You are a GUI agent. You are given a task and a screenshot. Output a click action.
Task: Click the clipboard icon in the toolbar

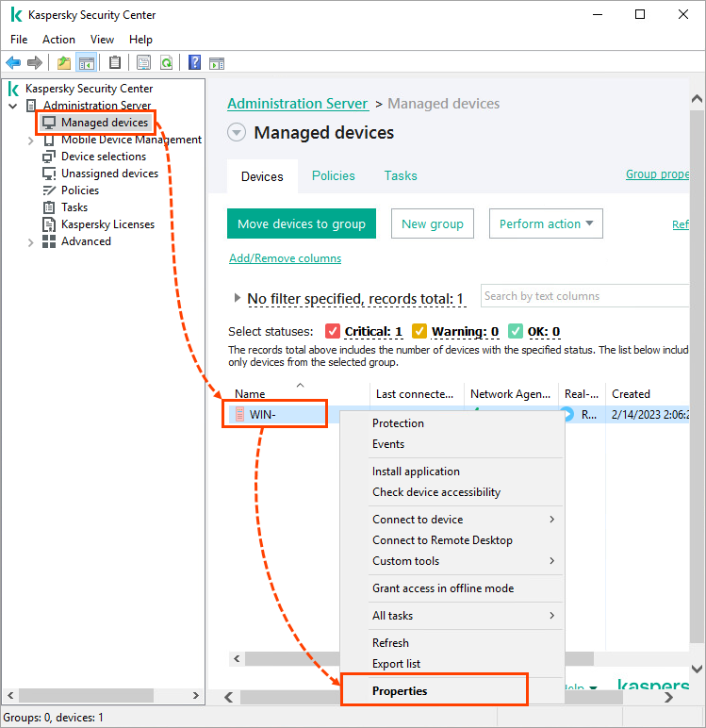[x=115, y=62]
